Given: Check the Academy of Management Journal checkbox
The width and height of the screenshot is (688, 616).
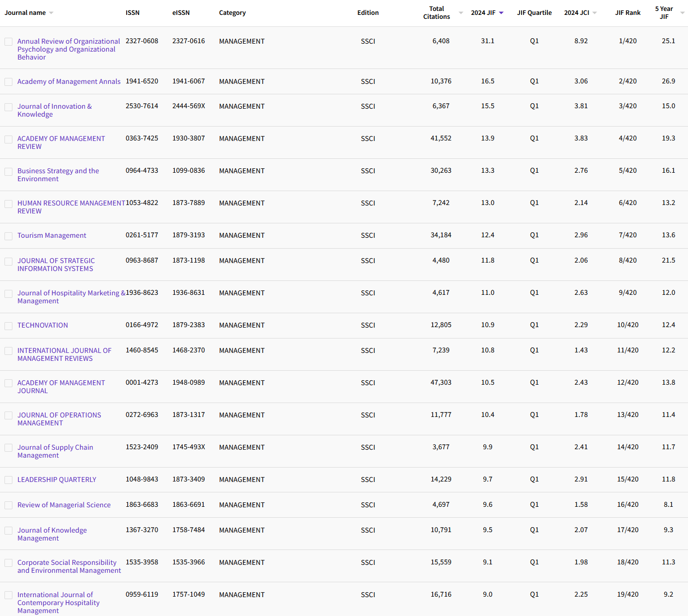Looking at the screenshot, I should point(8,383).
